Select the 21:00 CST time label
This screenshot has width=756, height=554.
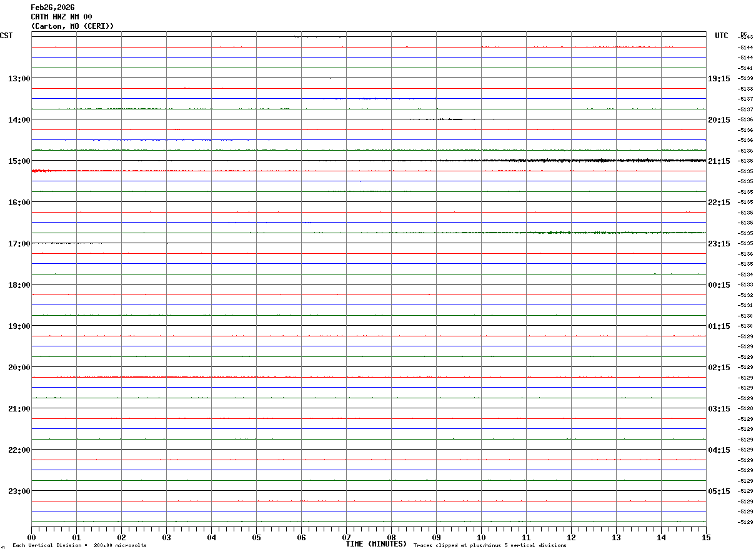19,409
